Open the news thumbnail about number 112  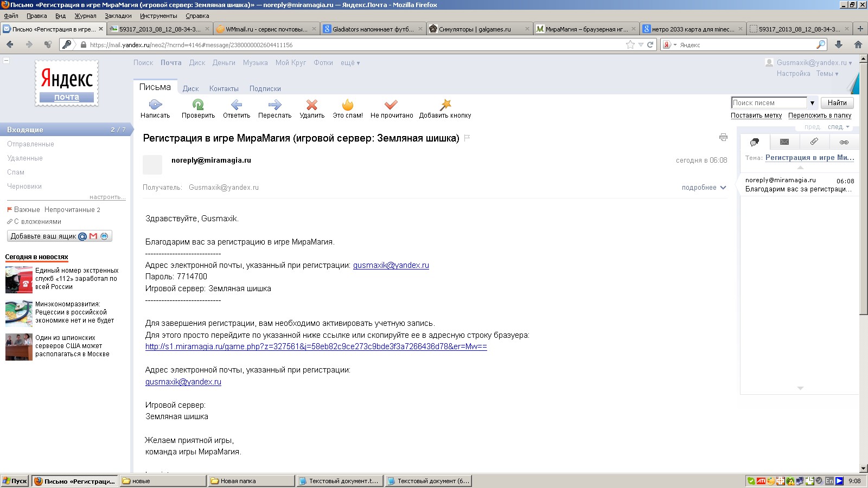tap(19, 279)
